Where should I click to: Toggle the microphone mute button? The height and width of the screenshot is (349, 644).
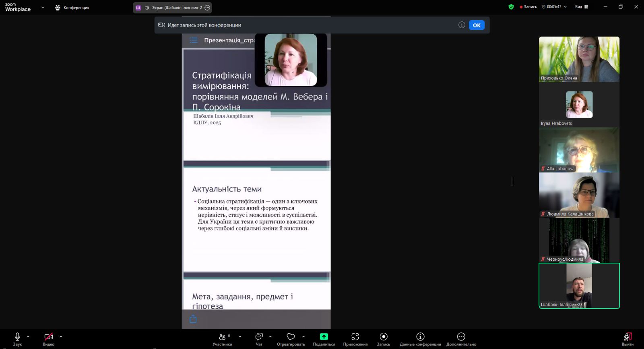[x=17, y=337]
